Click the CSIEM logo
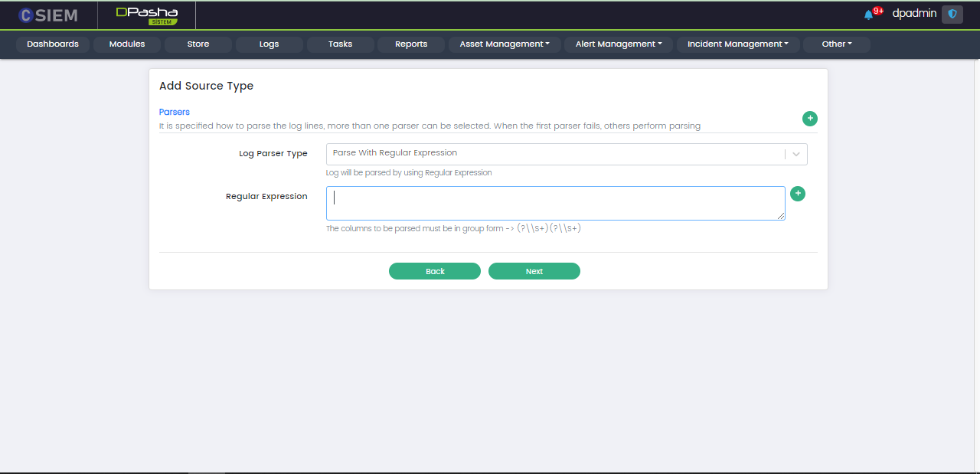 [47, 15]
